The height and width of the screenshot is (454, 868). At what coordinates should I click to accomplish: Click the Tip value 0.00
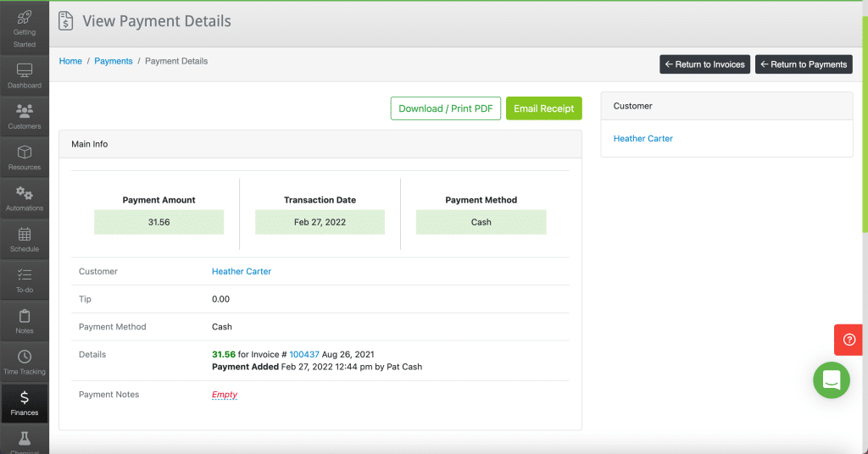(220, 299)
